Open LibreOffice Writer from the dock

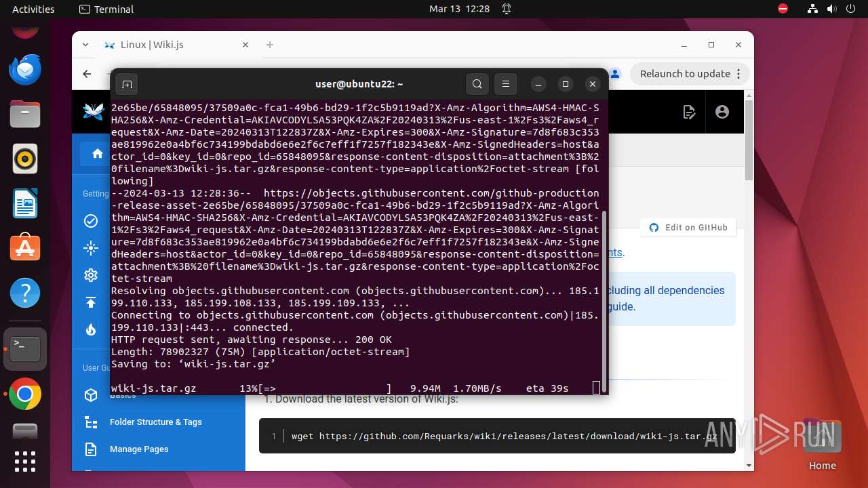coord(25,203)
